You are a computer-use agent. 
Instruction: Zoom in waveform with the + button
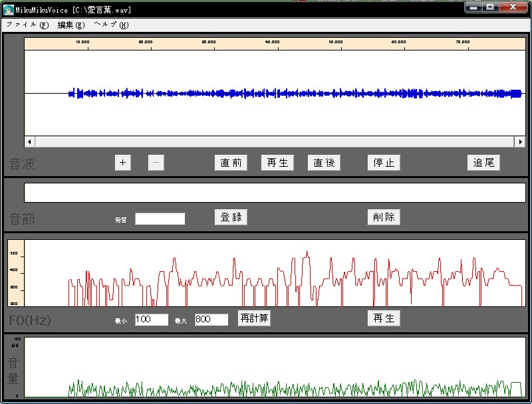(122, 163)
